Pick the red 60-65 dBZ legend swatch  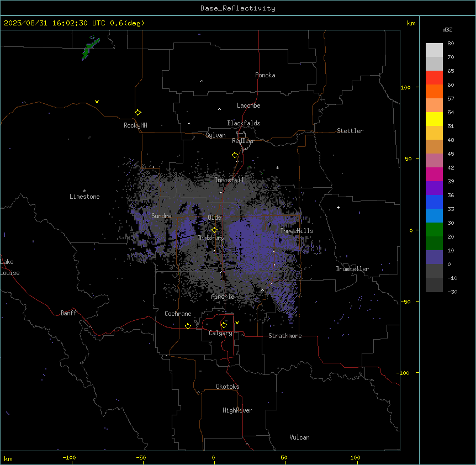pos(434,77)
